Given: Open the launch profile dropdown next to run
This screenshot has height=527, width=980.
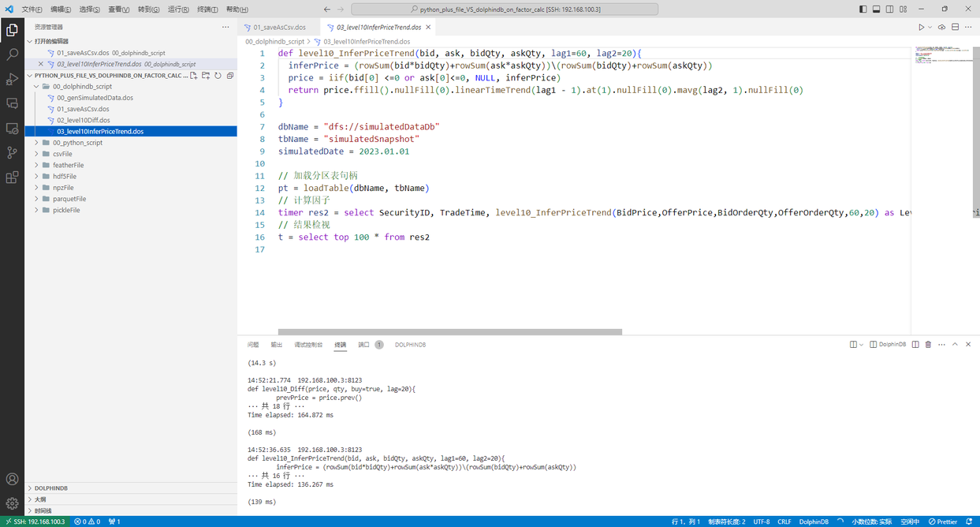Looking at the screenshot, I should (930, 27).
